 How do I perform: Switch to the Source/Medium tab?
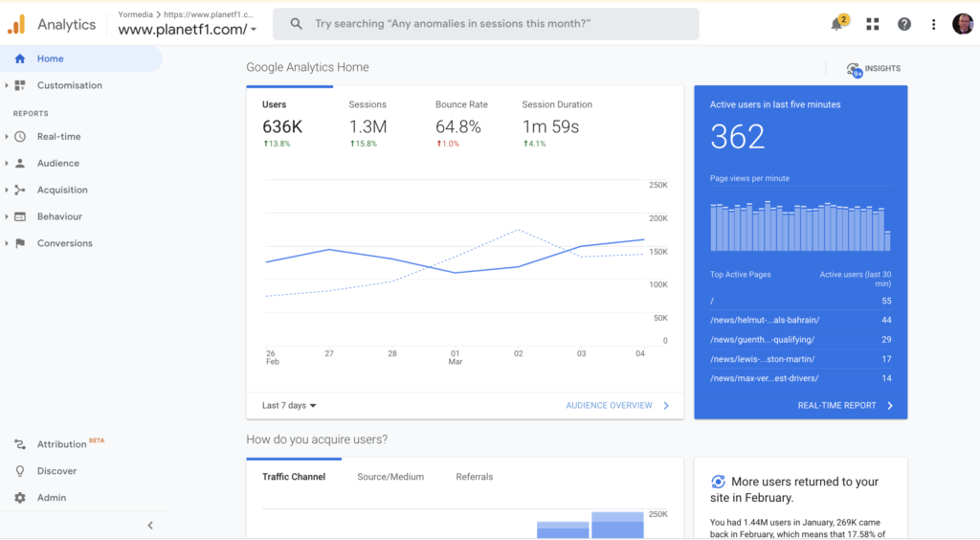(390, 477)
